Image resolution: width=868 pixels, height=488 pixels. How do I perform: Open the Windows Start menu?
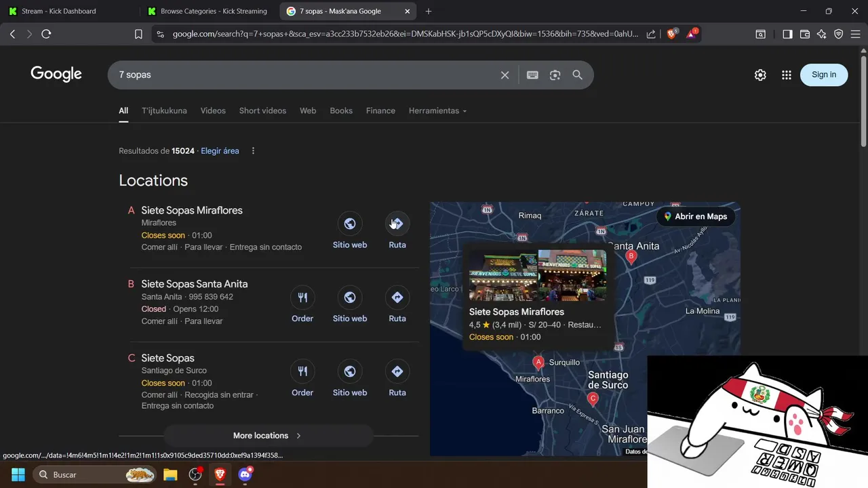[x=18, y=474]
